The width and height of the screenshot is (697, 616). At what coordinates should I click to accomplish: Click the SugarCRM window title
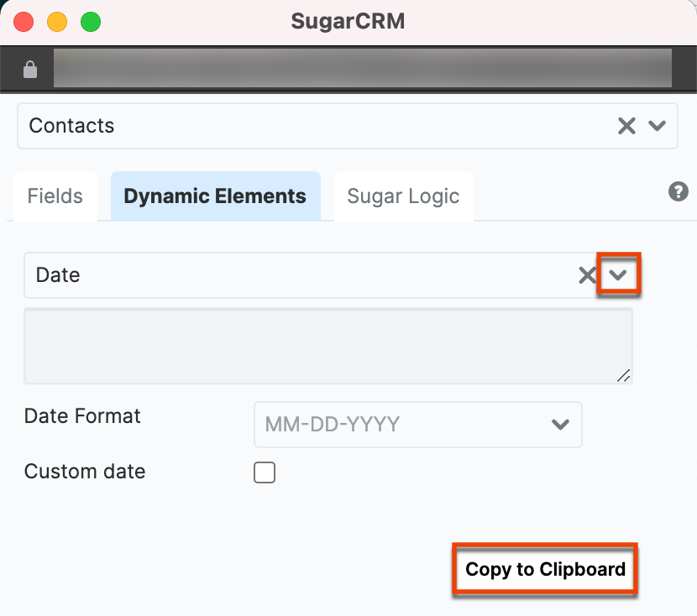[348, 22]
